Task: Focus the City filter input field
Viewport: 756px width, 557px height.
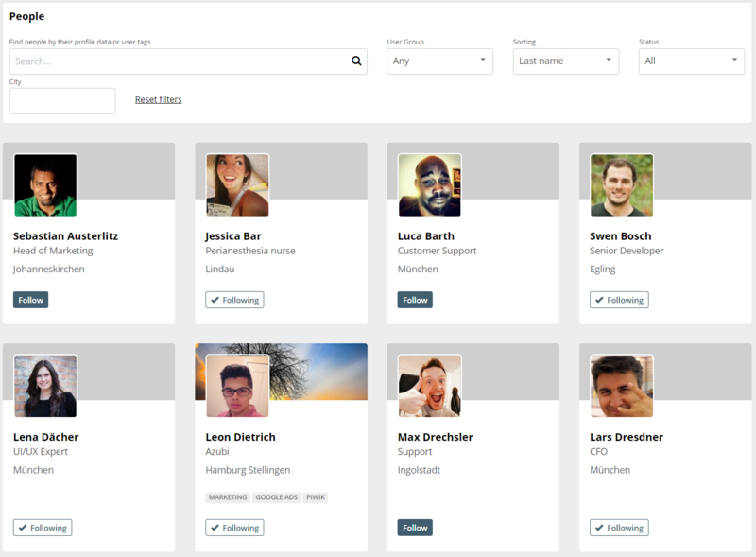Action: click(x=62, y=101)
